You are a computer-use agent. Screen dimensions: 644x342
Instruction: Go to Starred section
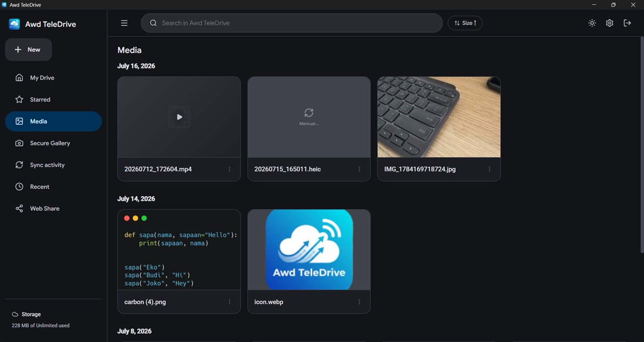53,100
